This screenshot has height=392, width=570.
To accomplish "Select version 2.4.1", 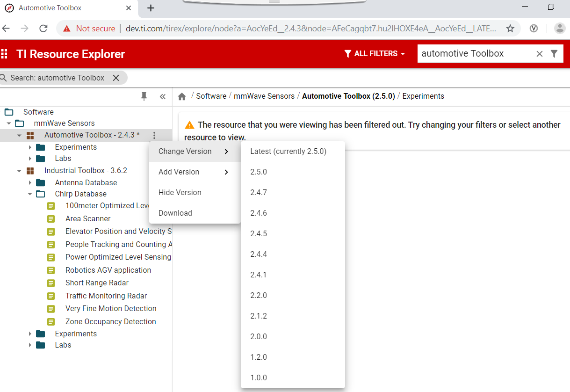I will coord(293,275).
